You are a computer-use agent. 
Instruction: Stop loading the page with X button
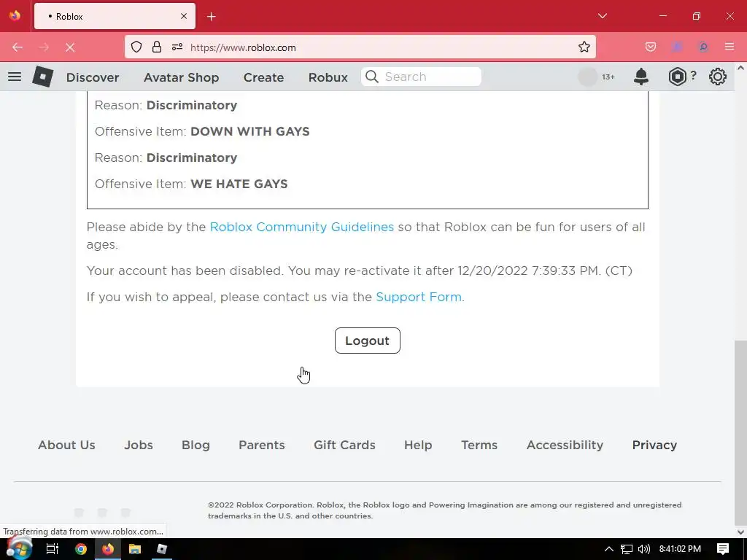[70, 47]
